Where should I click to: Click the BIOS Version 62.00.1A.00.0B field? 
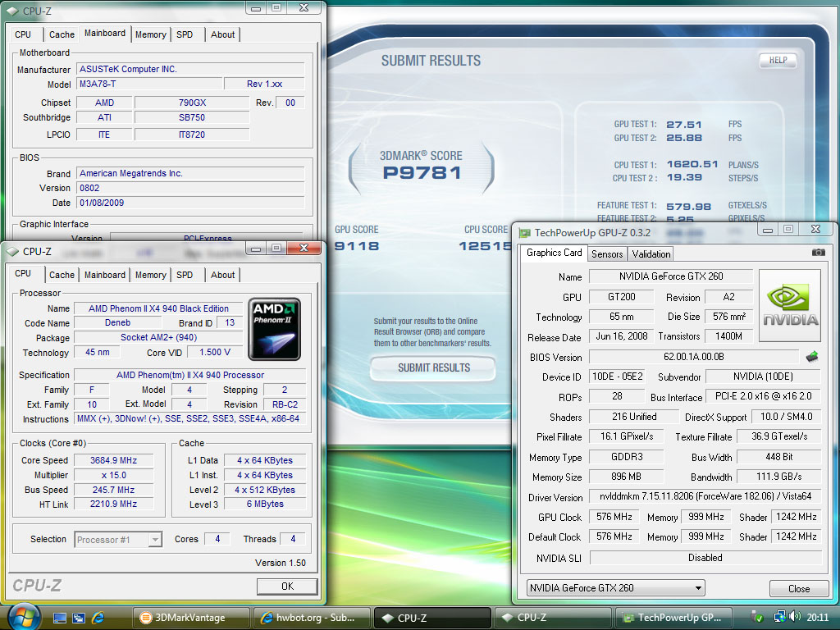693,356
